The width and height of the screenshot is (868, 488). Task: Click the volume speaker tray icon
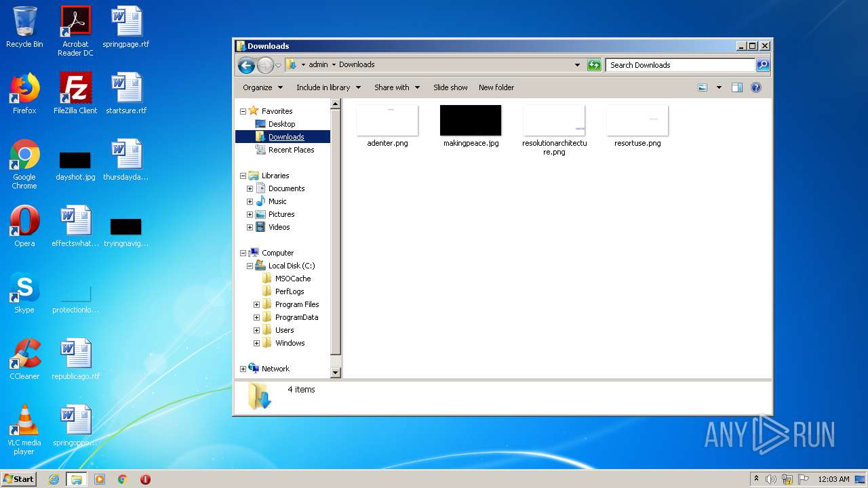click(x=771, y=479)
